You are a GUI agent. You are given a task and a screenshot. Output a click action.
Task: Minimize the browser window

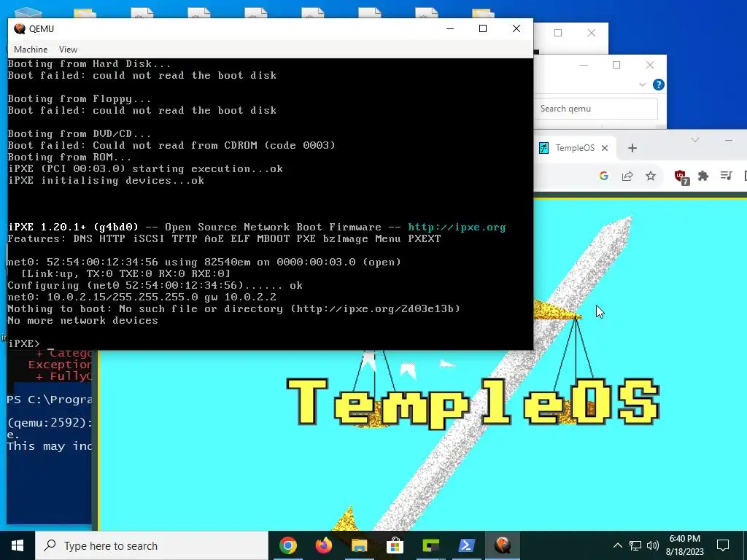729,140
